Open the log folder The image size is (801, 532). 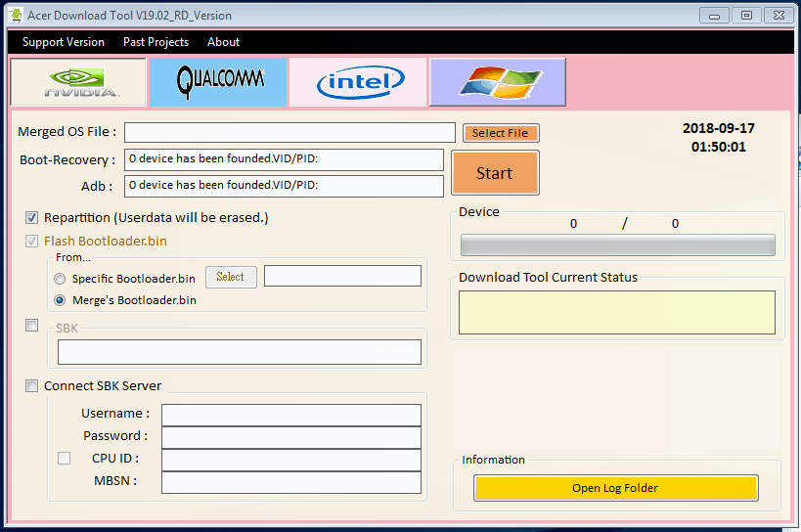click(x=615, y=488)
